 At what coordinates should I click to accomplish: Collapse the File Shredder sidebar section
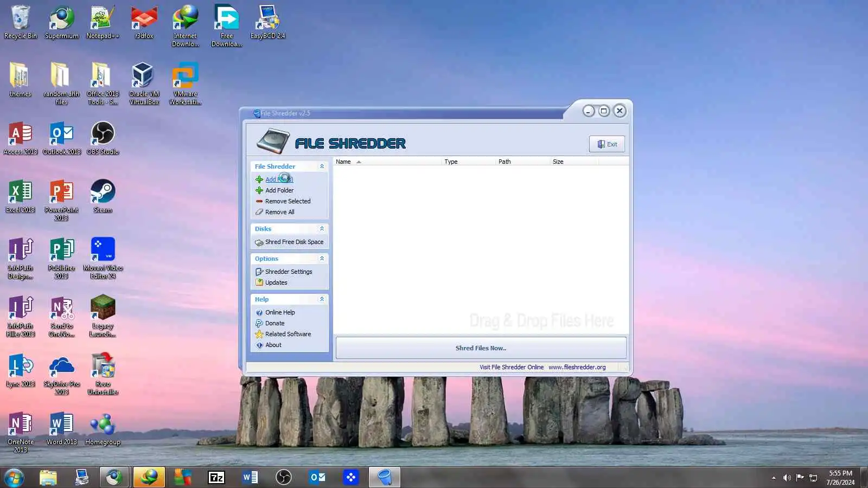tap(322, 166)
